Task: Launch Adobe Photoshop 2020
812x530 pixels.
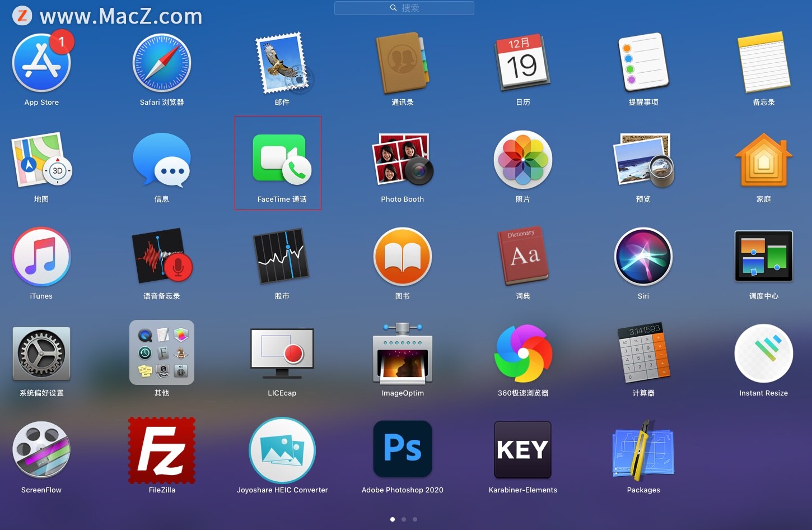Action: coord(403,449)
